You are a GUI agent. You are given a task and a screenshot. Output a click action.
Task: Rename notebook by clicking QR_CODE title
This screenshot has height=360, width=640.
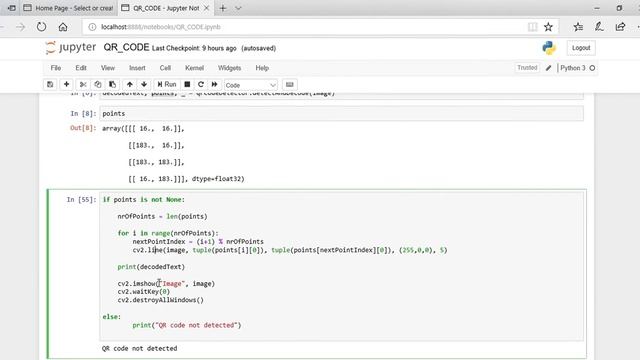coord(126,48)
